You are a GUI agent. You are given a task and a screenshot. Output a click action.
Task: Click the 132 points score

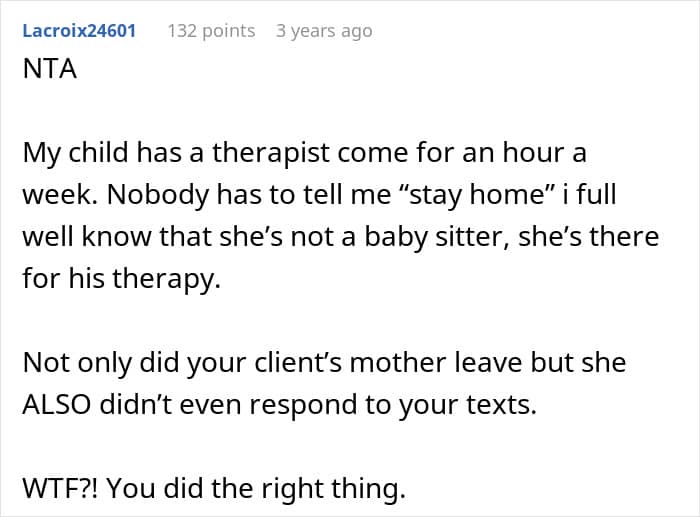(211, 31)
